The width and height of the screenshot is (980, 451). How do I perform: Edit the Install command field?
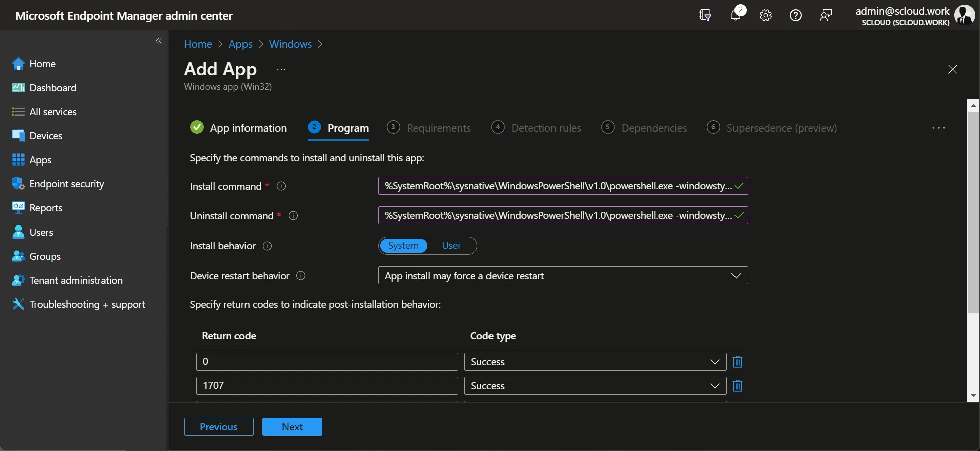pos(563,186)
